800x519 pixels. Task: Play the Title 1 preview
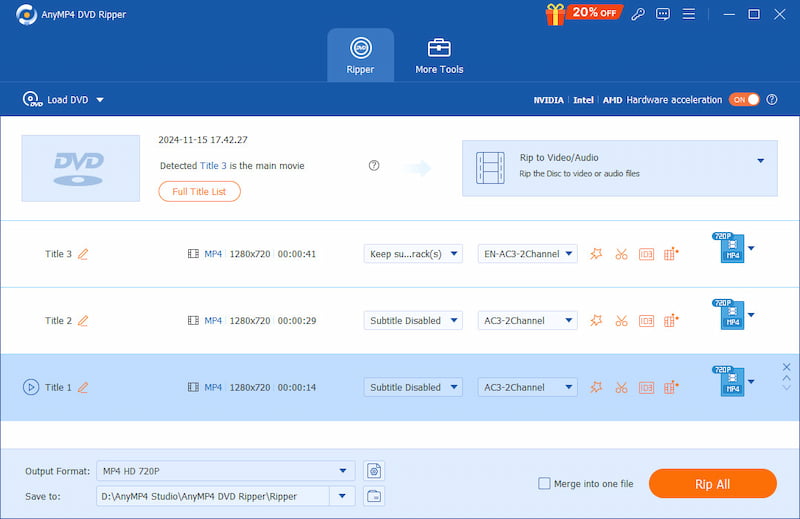(30, 387)
